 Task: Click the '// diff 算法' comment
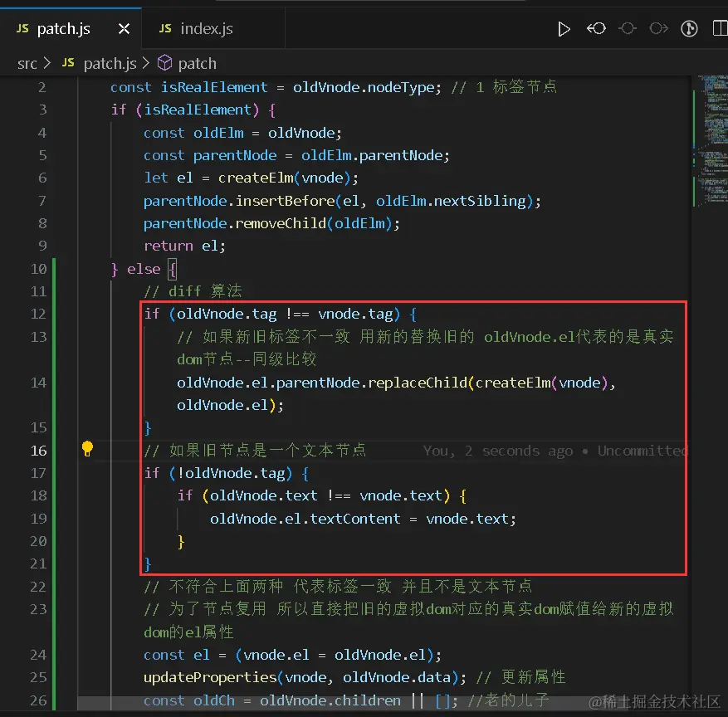click(193, 291)
